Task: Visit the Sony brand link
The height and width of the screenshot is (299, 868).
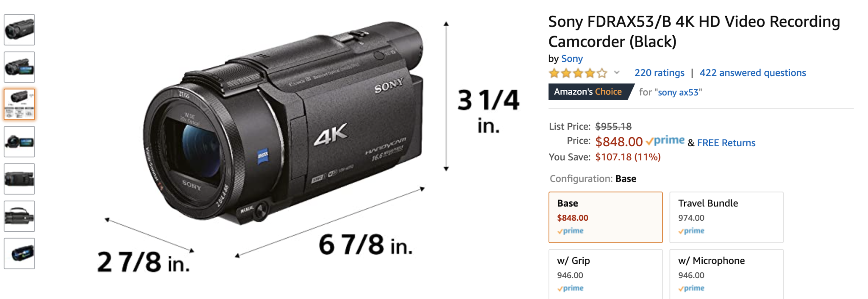Action: [x=572, y=58]
